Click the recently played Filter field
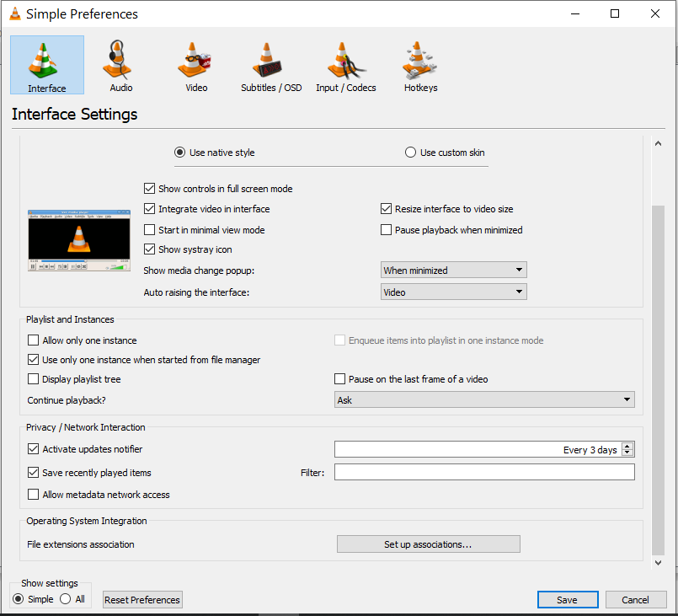 pyautogui.click(x=484, y=472)
